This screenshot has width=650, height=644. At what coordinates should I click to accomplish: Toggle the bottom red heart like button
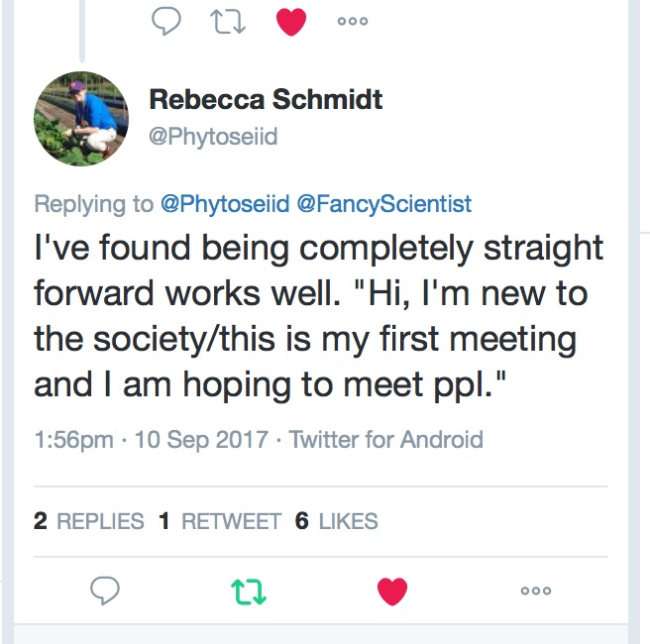pos(392,590)
